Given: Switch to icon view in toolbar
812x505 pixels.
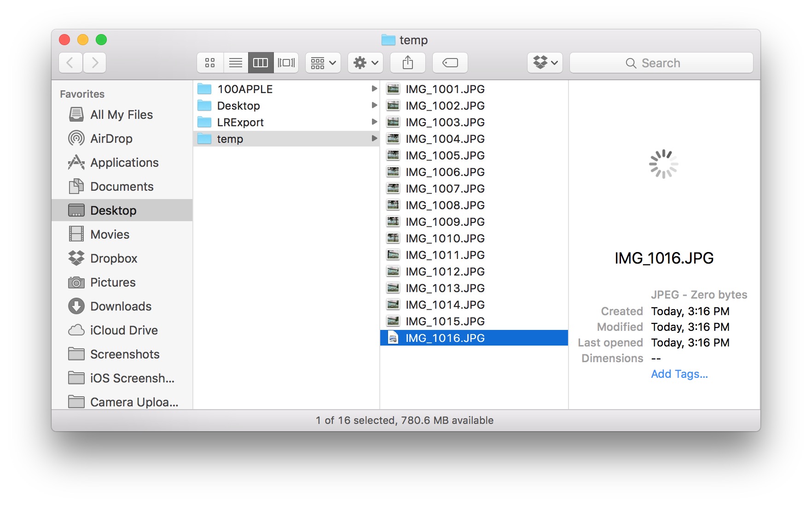Looking at the screenshot, I should pyautogui.click(x=210, y=63).
